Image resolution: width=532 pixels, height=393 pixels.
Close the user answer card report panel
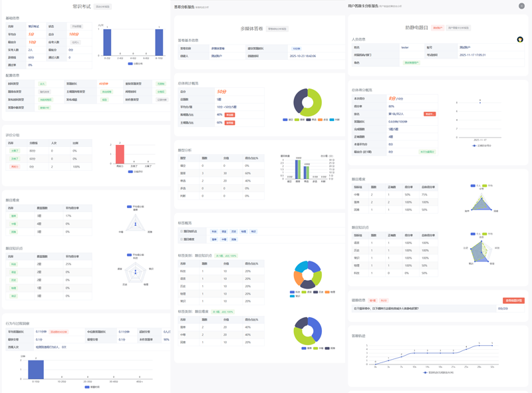tap(521, 6)
